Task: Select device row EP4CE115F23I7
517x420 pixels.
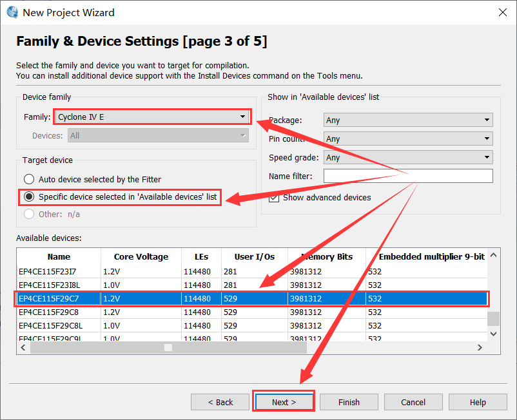Action: [x=252, y=271]
